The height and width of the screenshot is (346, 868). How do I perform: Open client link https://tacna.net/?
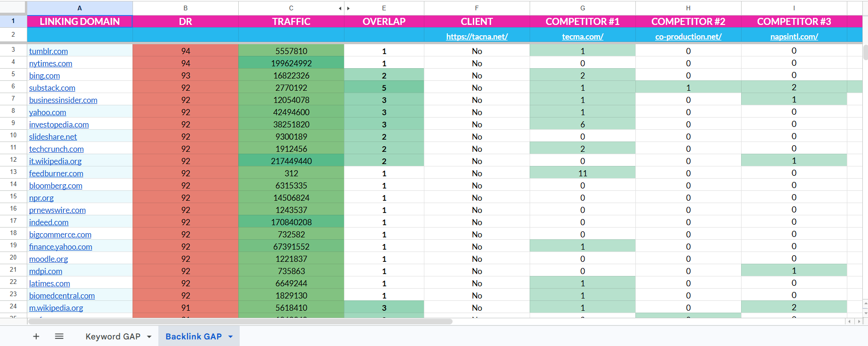(477, 36)
